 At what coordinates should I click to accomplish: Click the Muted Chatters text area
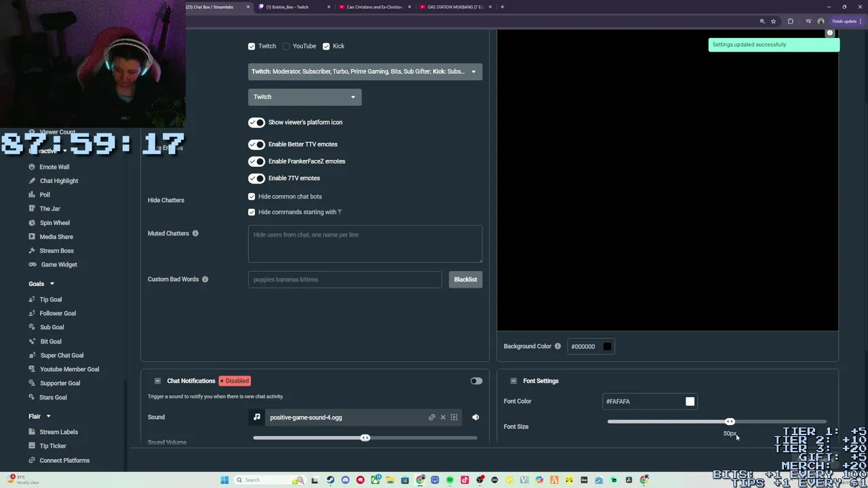(x=365, y=244)
